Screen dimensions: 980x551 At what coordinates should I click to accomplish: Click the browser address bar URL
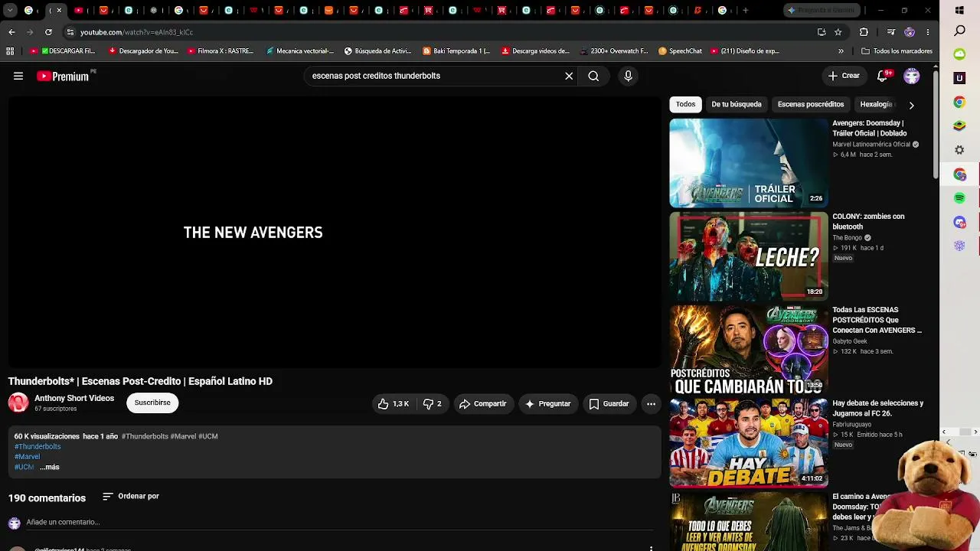click(136, 32)
